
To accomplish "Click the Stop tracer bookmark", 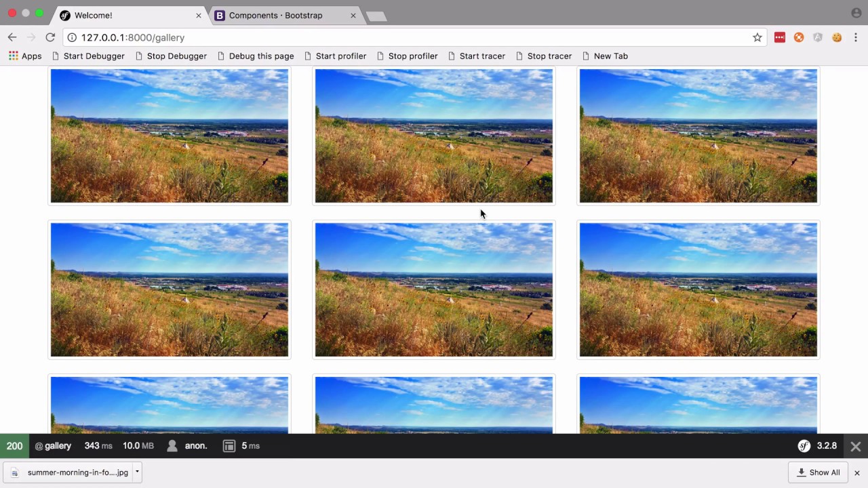I will [x=543, y=56].
